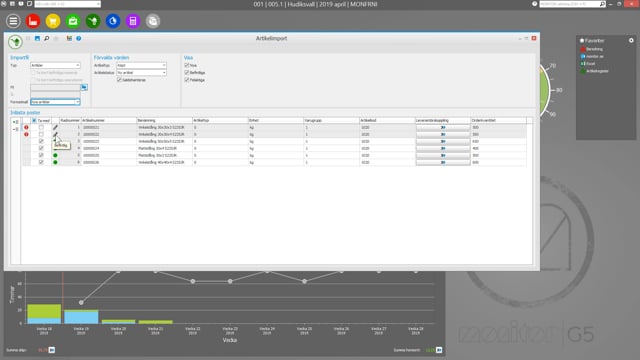Open the light green Sales module icon
Screen dimensions: 640x360
[73, 21]
